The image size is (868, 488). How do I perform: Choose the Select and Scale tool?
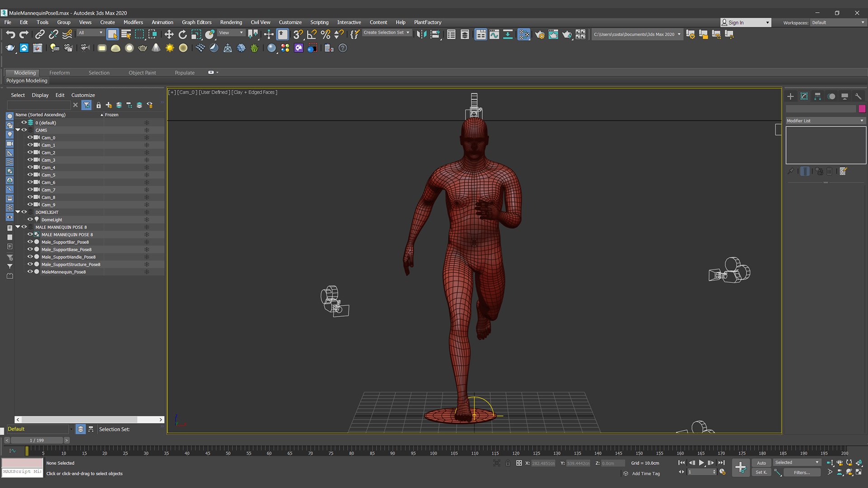(x=196, y=34)
